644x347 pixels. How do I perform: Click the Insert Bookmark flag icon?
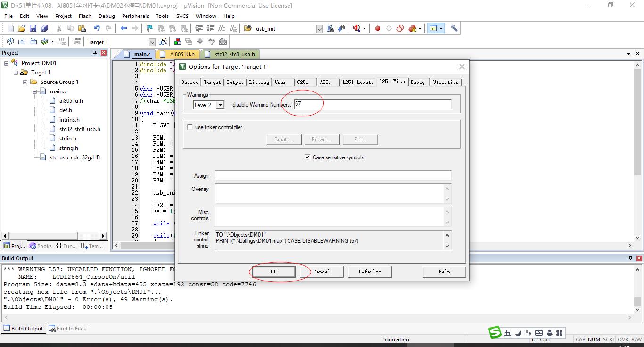[149, 28]
